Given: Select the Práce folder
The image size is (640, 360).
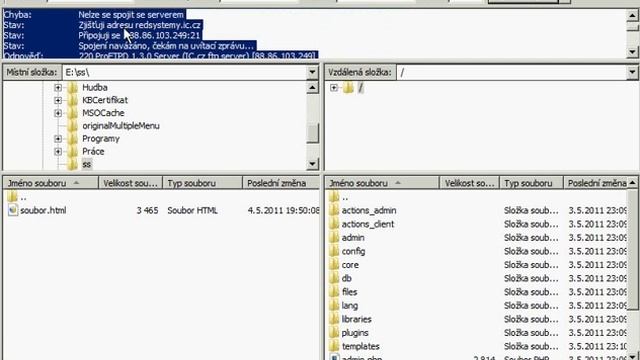Looking at the screenshot, I should click(x=93, y=151).
